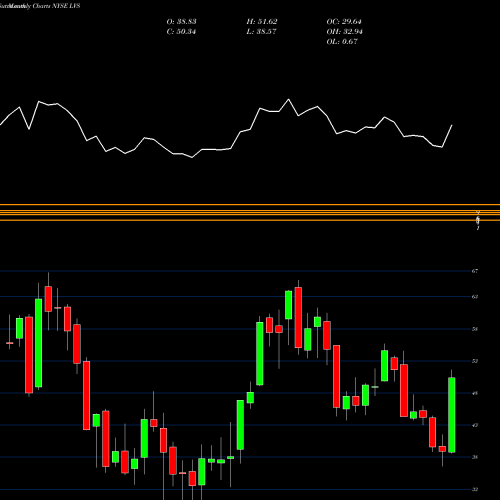This screenshot has width=500, height=500.
Task: Click the 67 price axis label
Action: (475, 271)
